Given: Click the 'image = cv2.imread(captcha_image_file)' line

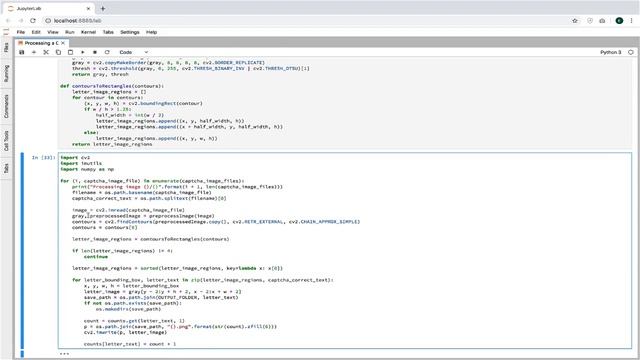Looking at the screenshot, I should (128, 210).
